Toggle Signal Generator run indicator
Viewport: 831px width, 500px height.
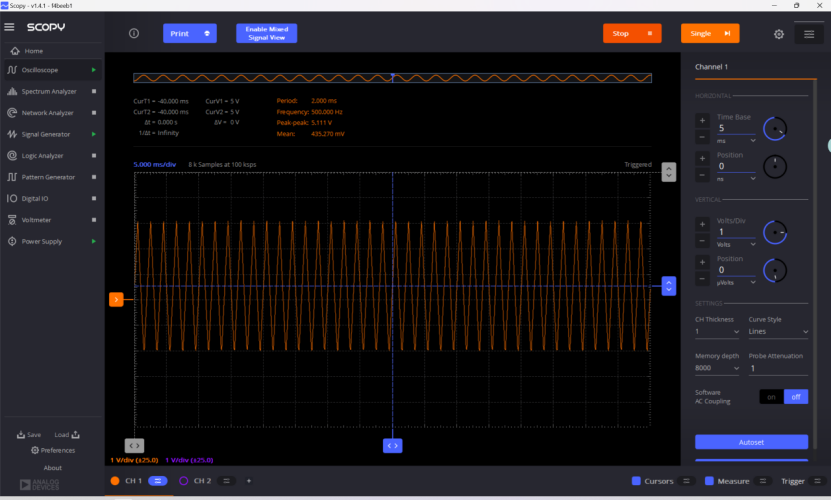pos(94,134)
